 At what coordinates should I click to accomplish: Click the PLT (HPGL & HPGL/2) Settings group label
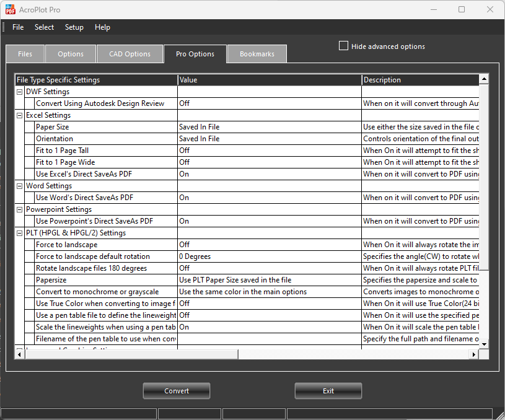pyautogui.click(x=76, y=233)
